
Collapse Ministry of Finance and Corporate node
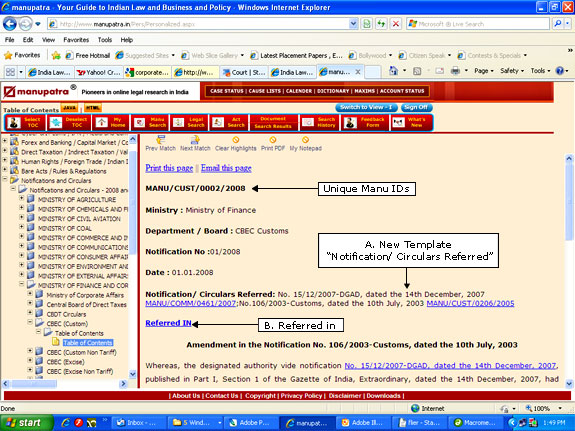click(x=22, y=284)
